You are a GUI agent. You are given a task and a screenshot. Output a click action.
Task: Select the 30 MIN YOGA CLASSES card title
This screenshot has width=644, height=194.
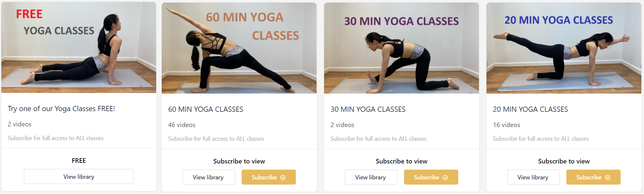click(x=368, y=109)
